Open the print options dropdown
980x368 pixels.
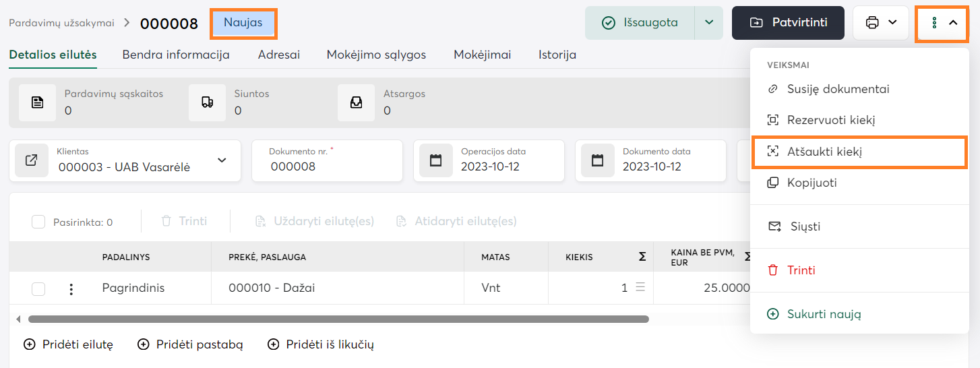coord(881,23)
